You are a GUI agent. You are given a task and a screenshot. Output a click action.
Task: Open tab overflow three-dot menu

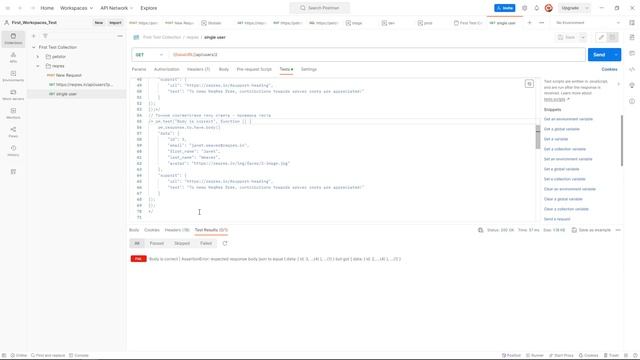tap(542, 23)
